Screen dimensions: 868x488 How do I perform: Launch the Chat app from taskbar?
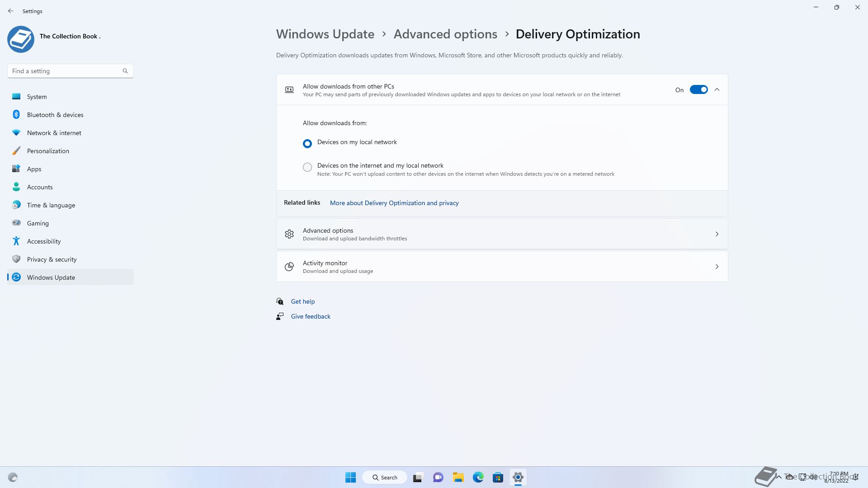point(438,477)
